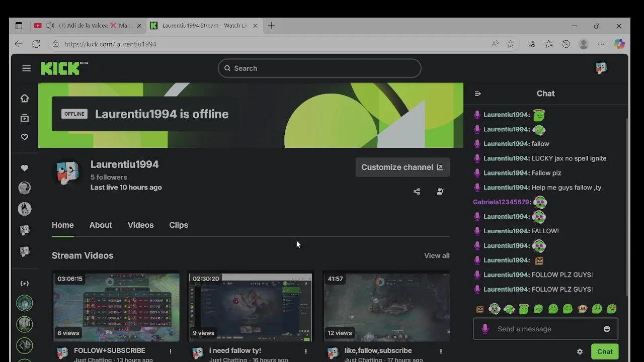Open browser Copilot icon in toolbar

619,44
